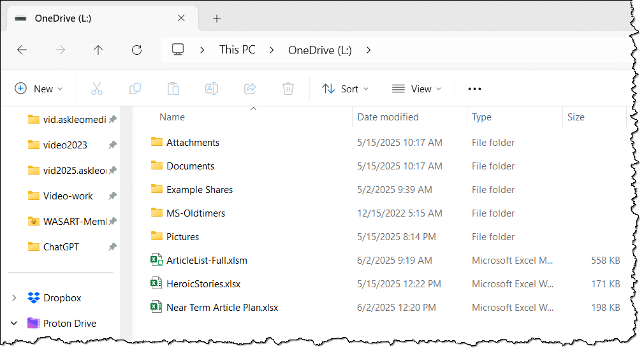The height and width of the screenshot is (351, 644).
Task: Open the Sort dropdown menu
Action: (345, 89)
